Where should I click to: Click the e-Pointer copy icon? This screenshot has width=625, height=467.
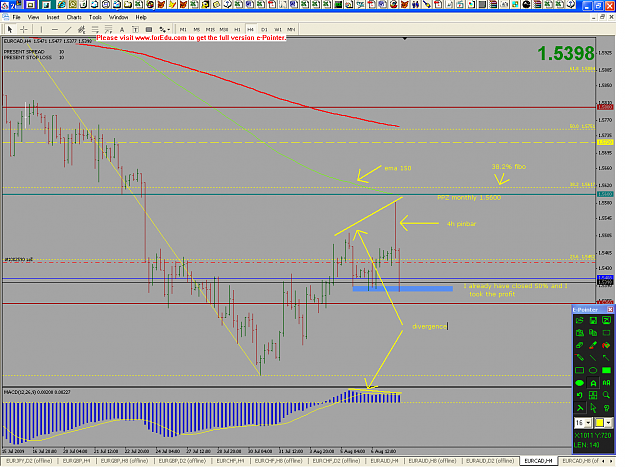593,333
